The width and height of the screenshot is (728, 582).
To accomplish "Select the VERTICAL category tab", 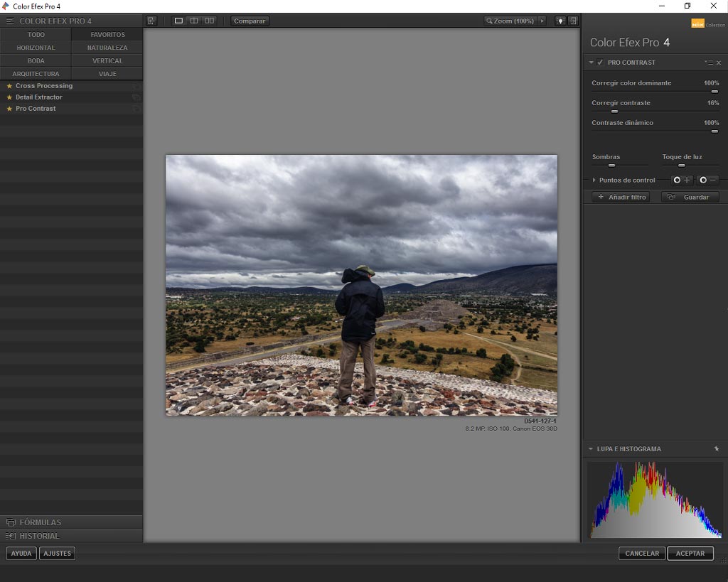I will pyautogui.click(x=107, y=61).
